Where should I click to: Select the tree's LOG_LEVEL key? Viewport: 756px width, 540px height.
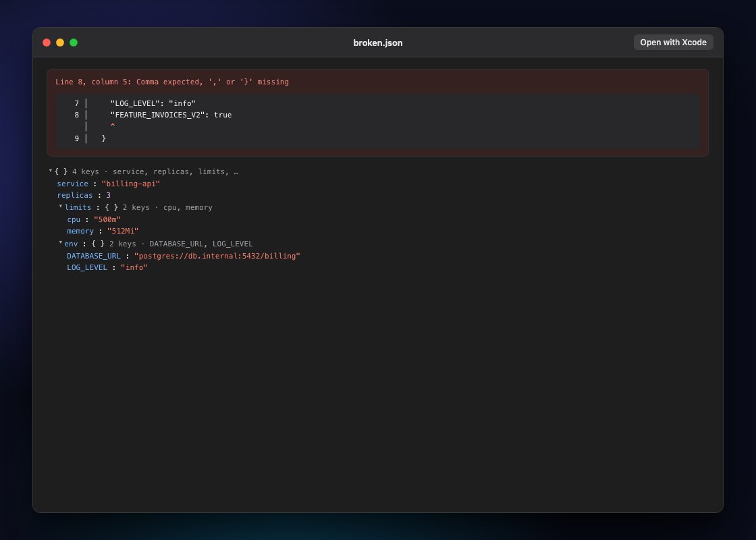(x=87, y=267)
